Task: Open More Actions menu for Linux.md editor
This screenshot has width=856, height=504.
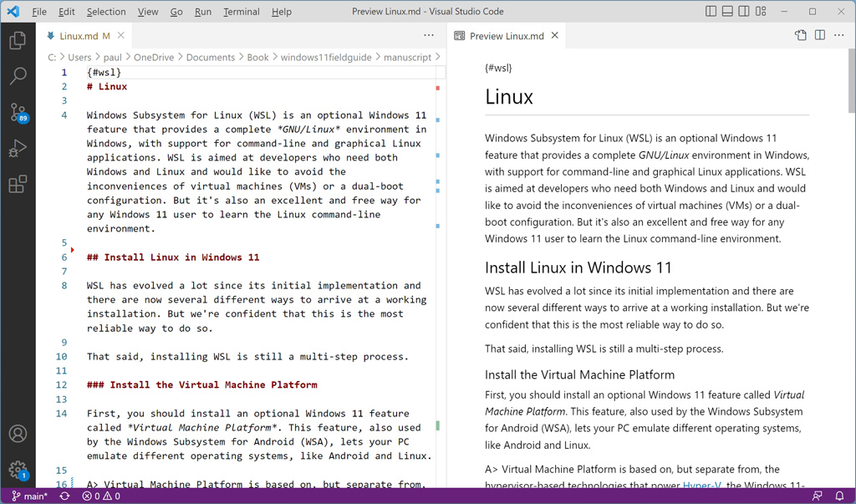Action: coord(429,36)
